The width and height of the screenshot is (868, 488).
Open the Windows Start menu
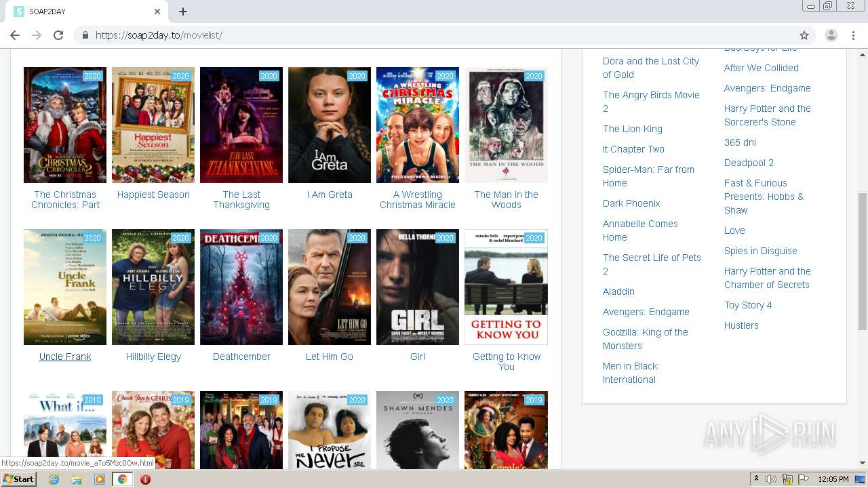[19, 479]
